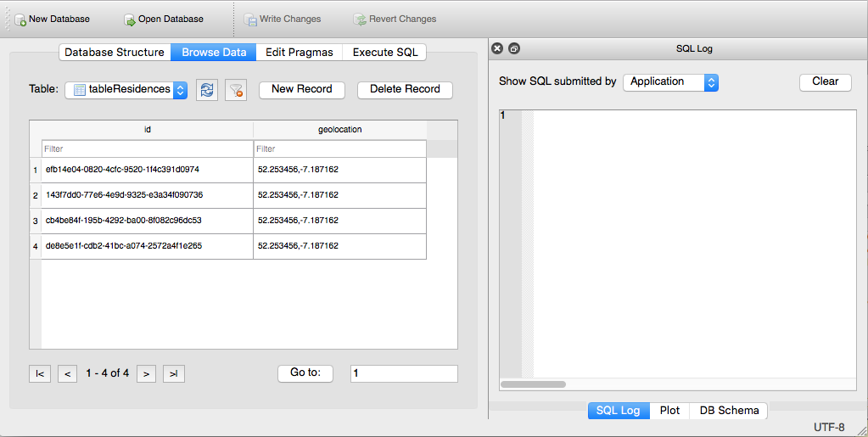
Task: Switch to the Plot bottom tab
Action: pyautogui.click(x=669, y=411)
